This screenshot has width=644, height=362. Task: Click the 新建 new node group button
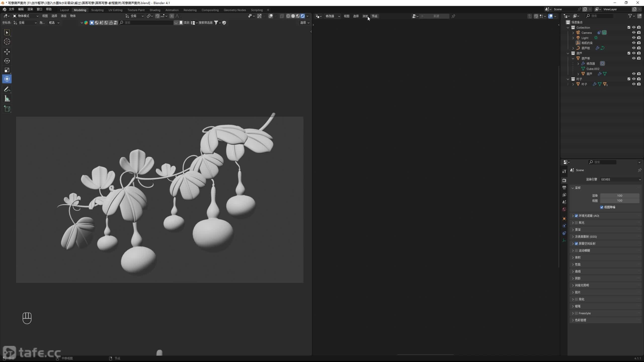coord(436,16)
